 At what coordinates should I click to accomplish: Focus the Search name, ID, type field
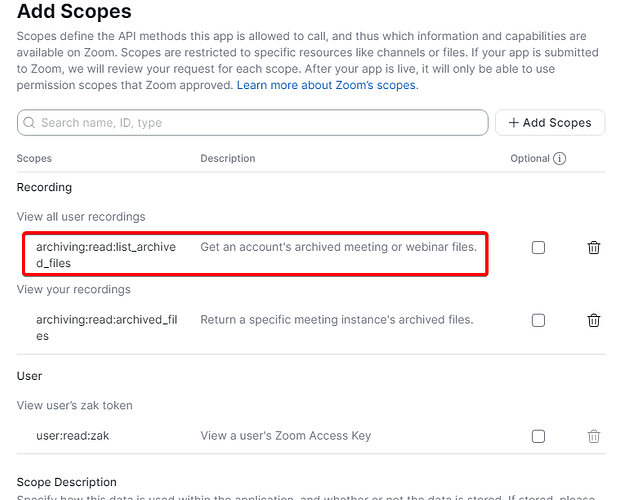coord(253,122)
